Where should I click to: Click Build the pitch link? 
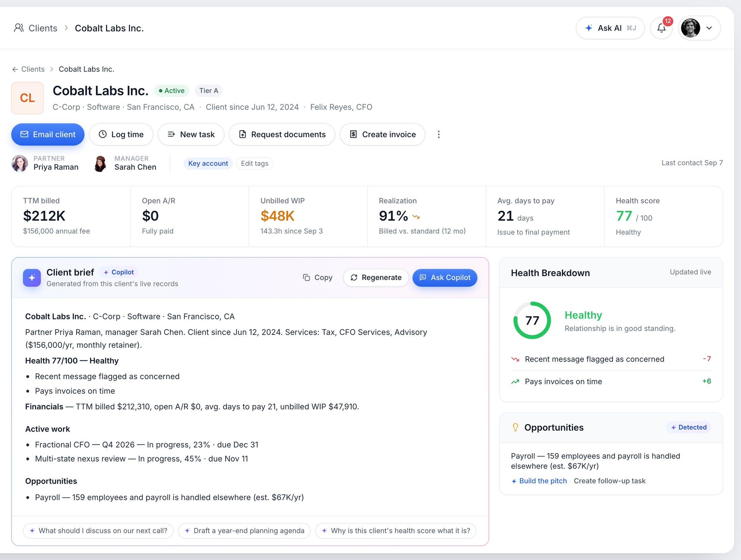coord(539,481)
